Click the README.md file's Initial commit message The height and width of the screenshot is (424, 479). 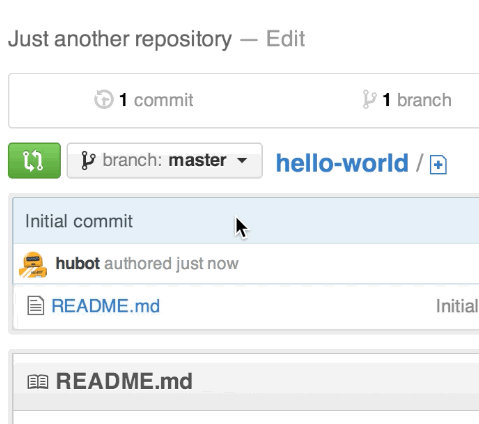457,306
